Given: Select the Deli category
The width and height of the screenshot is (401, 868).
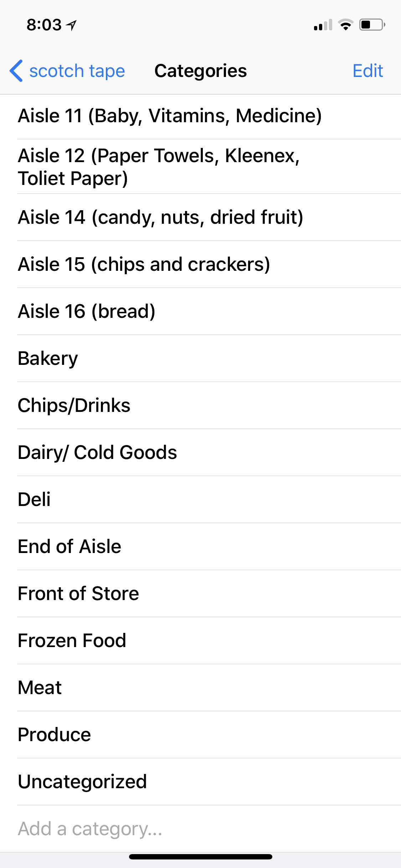Looking at the screenshot, I should 34,500.
